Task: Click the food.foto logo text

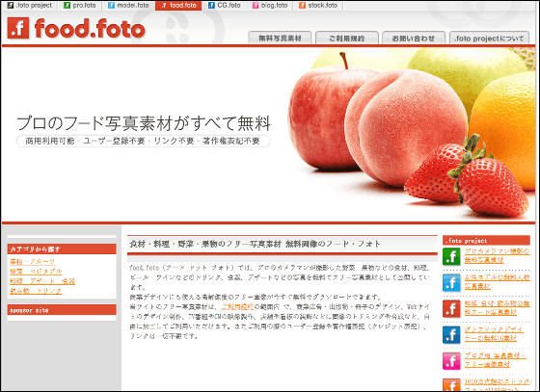Action: pos(90,29)
